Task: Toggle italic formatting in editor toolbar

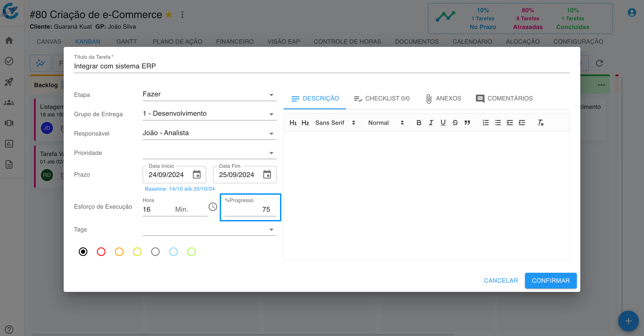Action: (431, 123)
